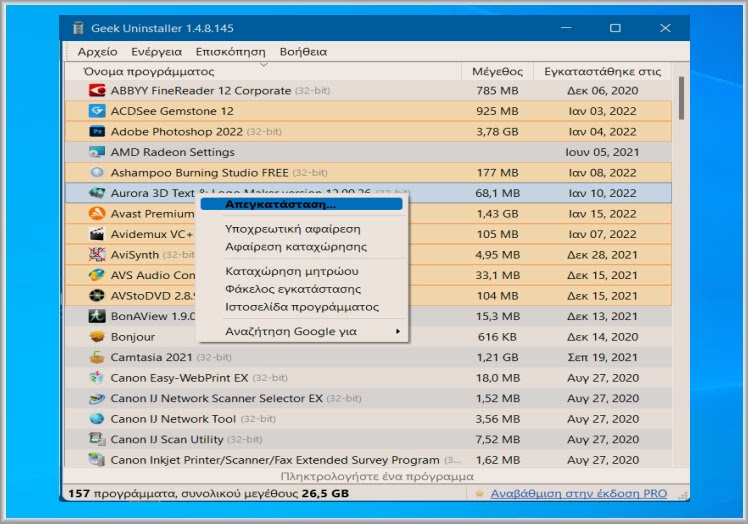The height and width of the screenshot is (524, 748).
Task: Click the 157 προγράμματα status bar text
Action: pyautogui.click(x=208, y=493)
